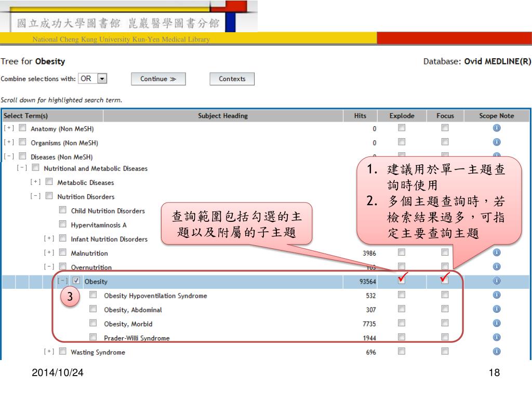This screenshot has height=399, width=532.
Task: Open scope note for Wasting Syndrome
Action: pyautogui.click(x=496, y=352)
